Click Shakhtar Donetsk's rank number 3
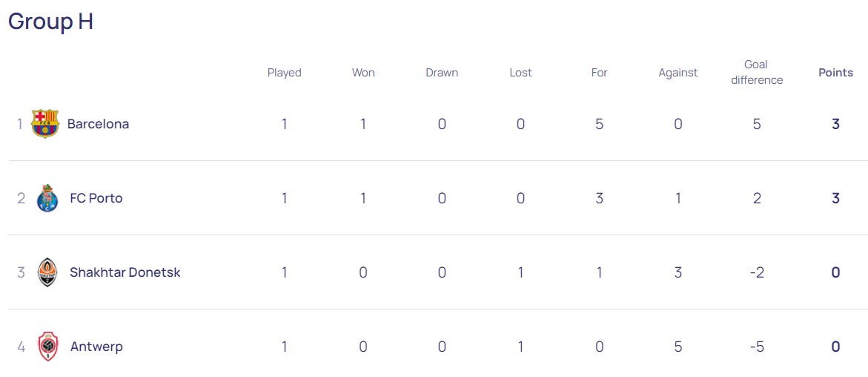The height and width of the screenshot is (377, 868). pyautogui.click(x=21, y=272)
